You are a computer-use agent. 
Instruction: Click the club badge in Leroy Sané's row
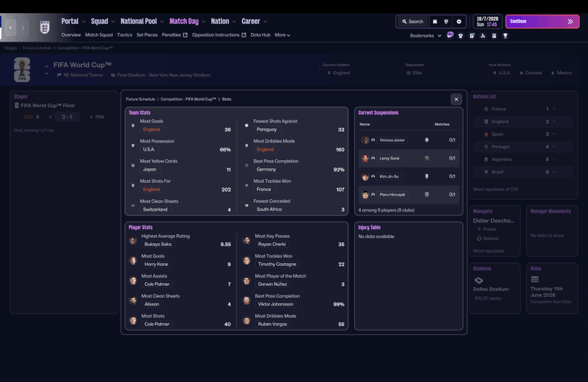(x=426, y=158)
